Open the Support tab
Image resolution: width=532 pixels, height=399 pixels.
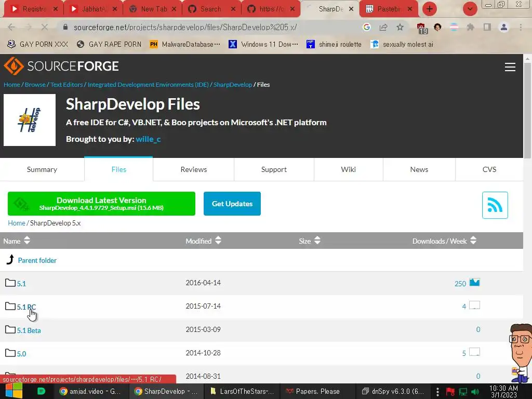pos(274,169)
